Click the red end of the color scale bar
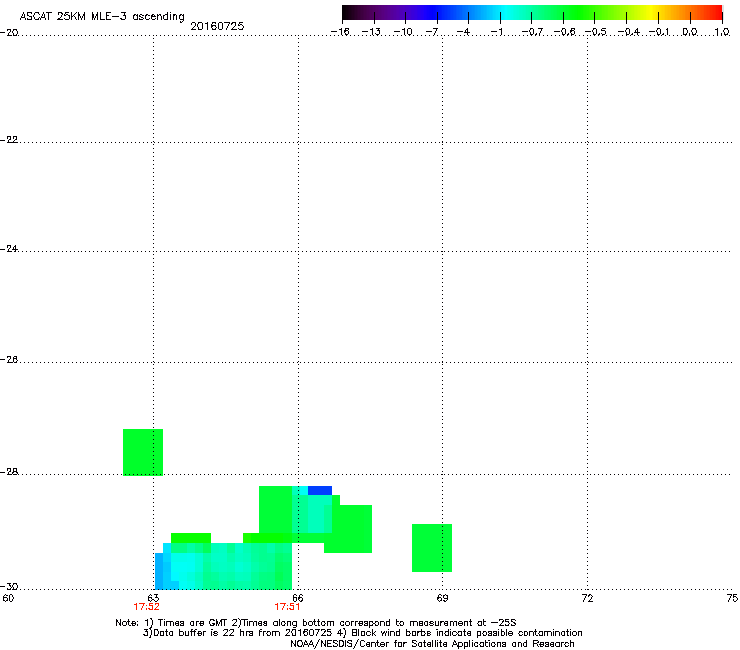Image resolution: width=740 pixels, height=650 pixels. (714, 13)
